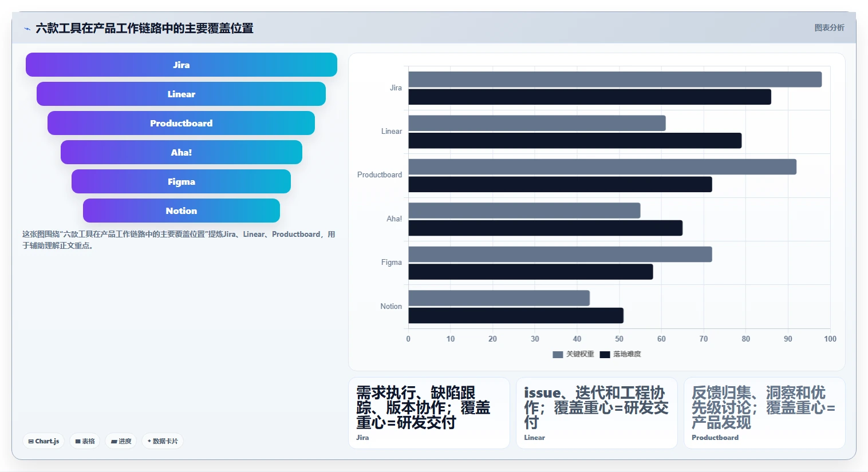This screenshot has height=472, width=868.
Task: Select the Jira funnel stage
Action: [182, 65]
